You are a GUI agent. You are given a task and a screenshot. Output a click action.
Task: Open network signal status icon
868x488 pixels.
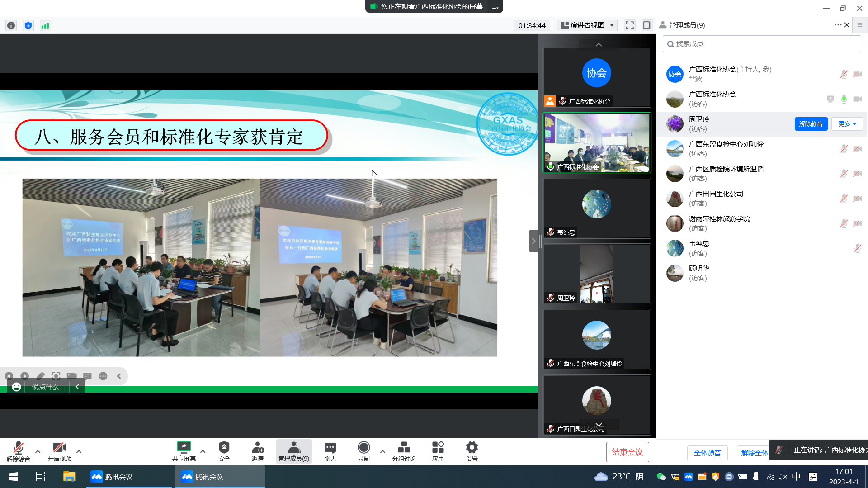pos(45,26)
